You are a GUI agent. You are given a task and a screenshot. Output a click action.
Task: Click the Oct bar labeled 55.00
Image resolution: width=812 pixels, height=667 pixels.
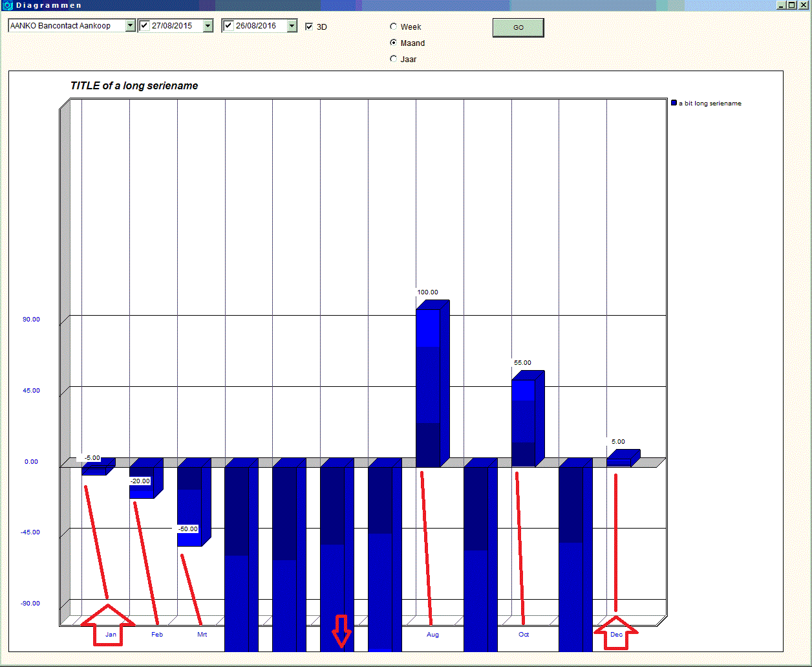click(524, 421)
